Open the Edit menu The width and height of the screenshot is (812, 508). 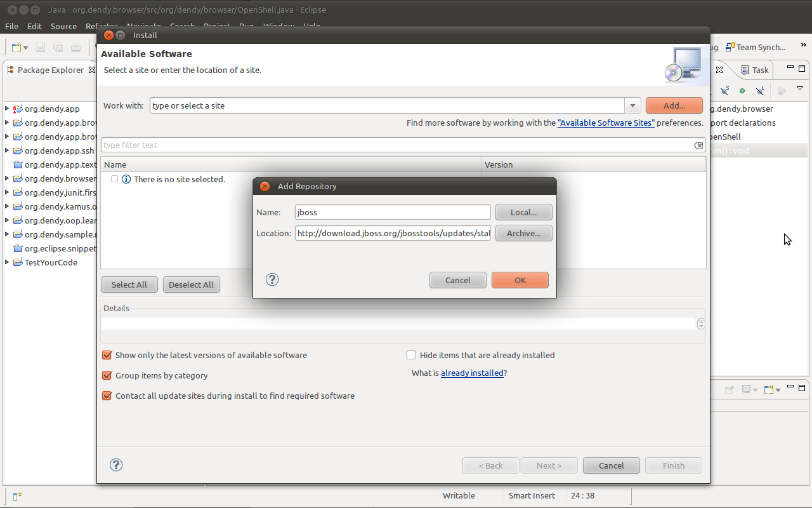click(x=34, y=26)
